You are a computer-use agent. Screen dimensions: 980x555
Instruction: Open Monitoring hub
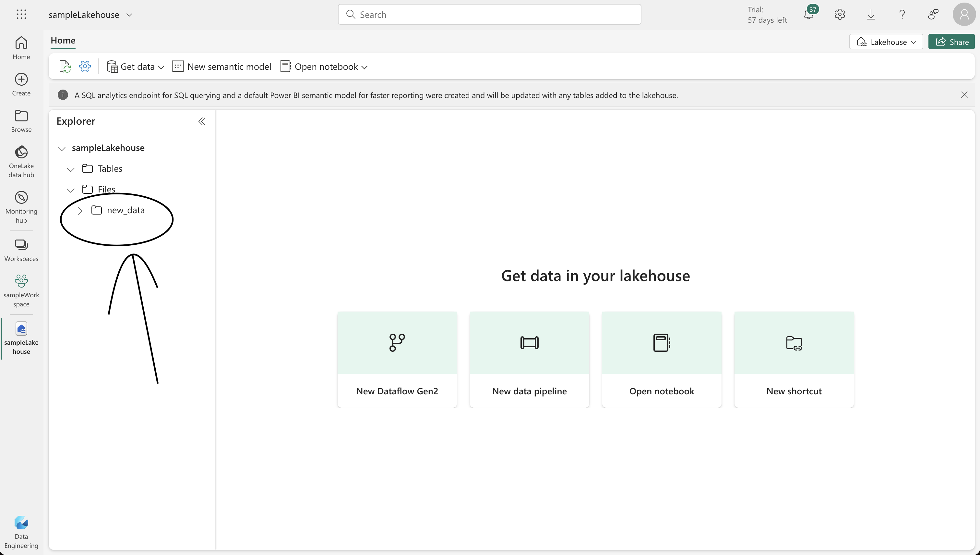click(x=21, y=207)
